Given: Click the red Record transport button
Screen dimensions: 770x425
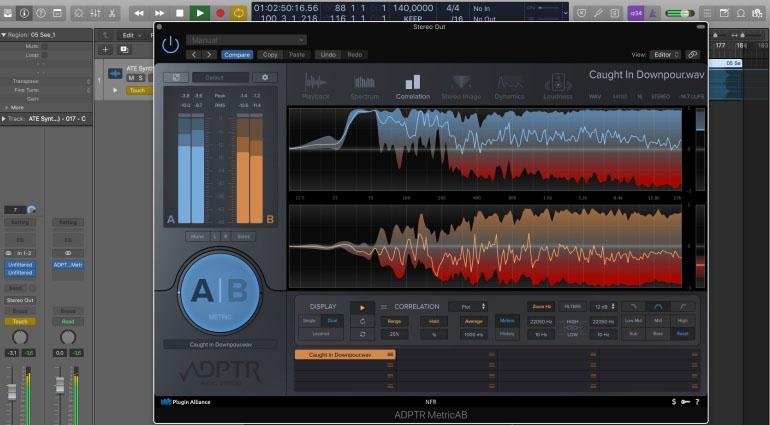Looking at the screenshot, I should (220, 13).
